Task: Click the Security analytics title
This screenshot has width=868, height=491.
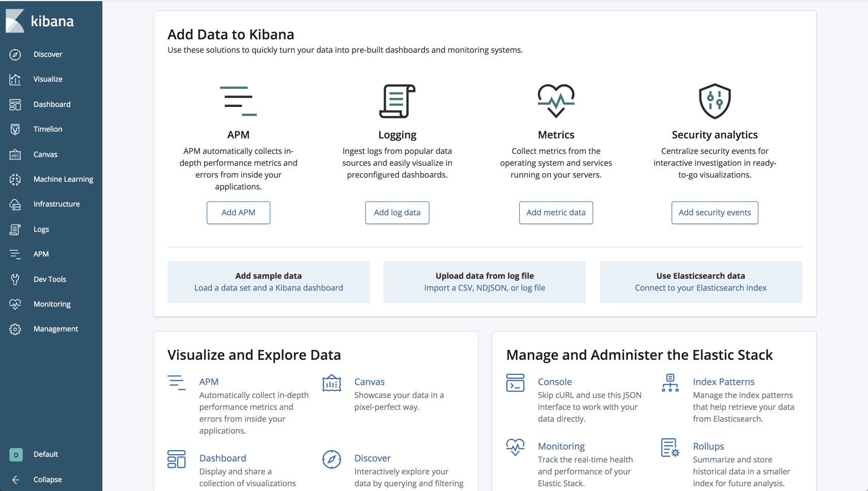Action: pos(715,135)
